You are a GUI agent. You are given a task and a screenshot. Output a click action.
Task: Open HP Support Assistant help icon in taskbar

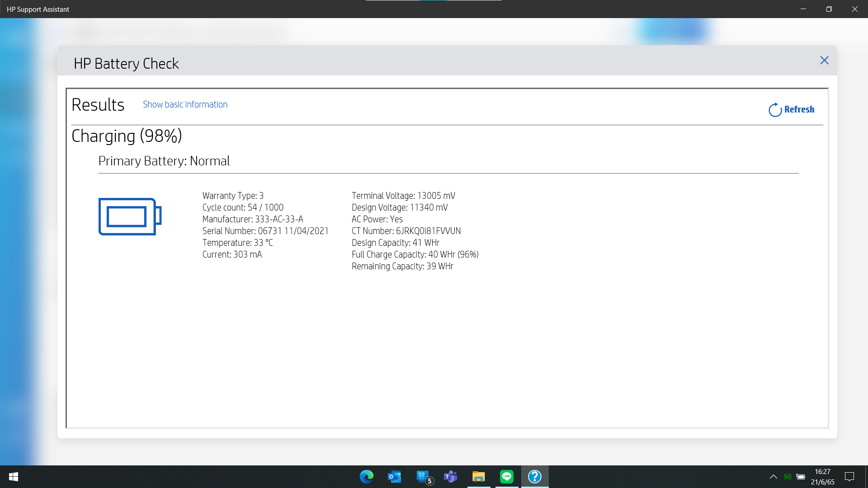coord(535,477)
